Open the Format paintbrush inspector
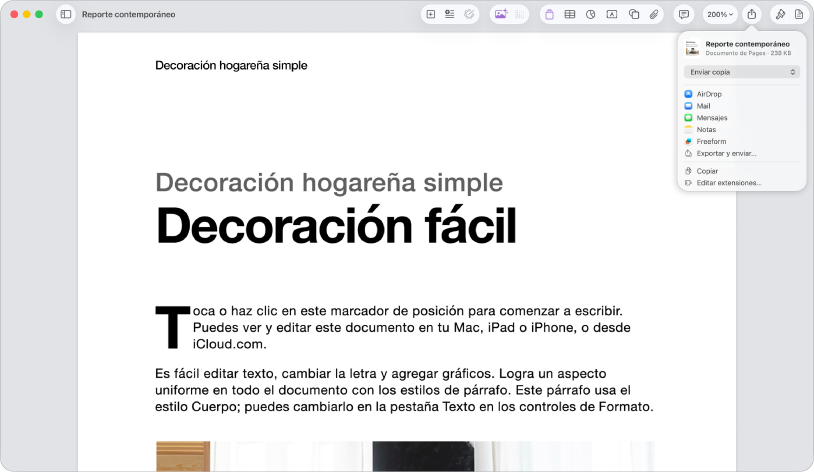814x473 pixels. (780, 15)
